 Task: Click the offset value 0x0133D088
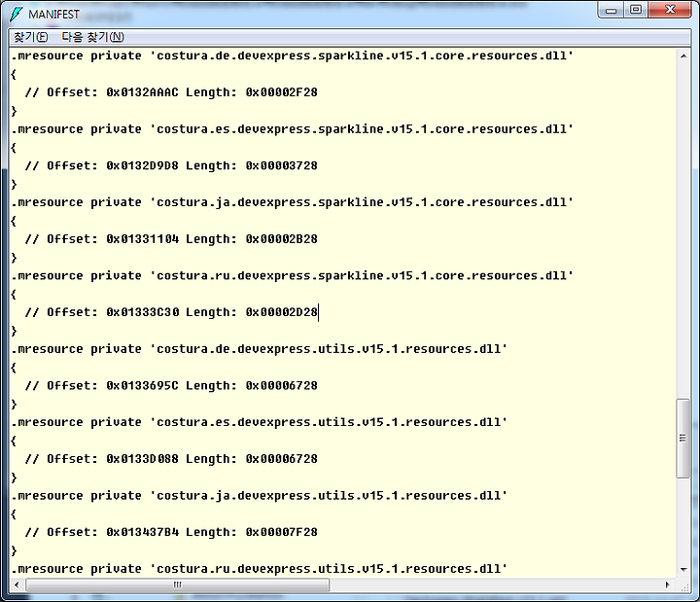[x=142, y=459]
